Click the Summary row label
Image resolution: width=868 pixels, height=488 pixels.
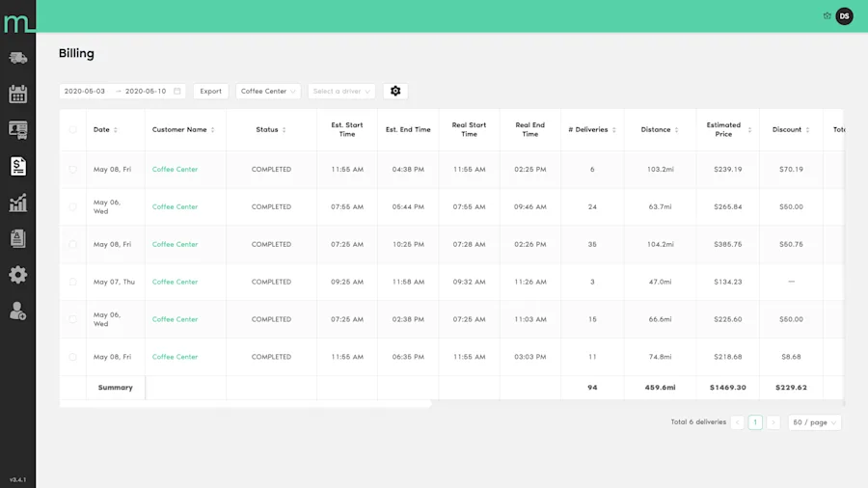tap(115, 388)
